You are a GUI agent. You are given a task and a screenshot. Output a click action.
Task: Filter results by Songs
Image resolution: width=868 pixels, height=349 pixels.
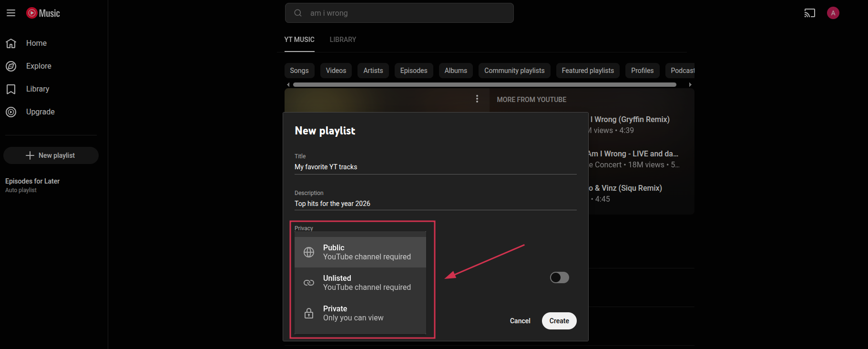coord(299,71)
